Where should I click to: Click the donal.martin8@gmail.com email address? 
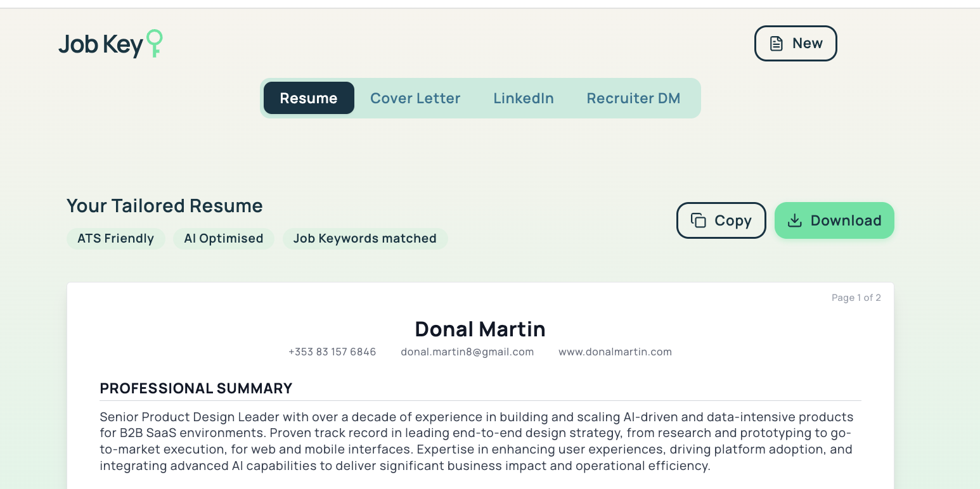tap(467, 352)
